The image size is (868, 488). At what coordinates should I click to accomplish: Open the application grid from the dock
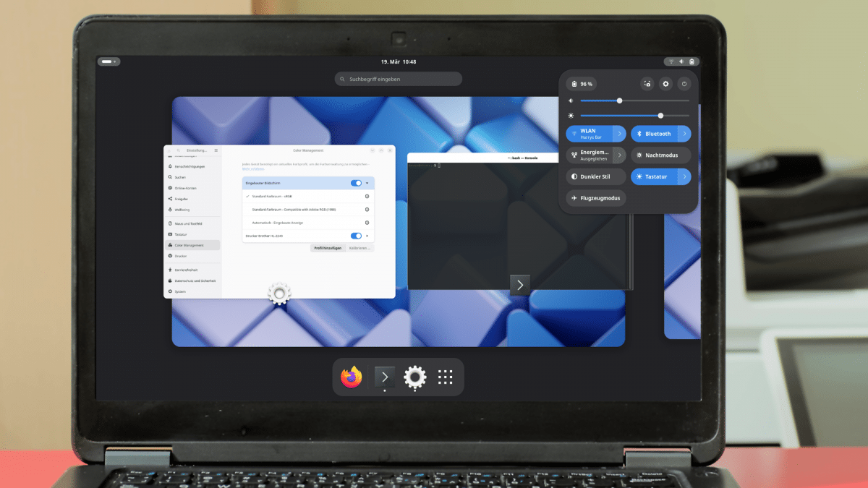point(446,377)
